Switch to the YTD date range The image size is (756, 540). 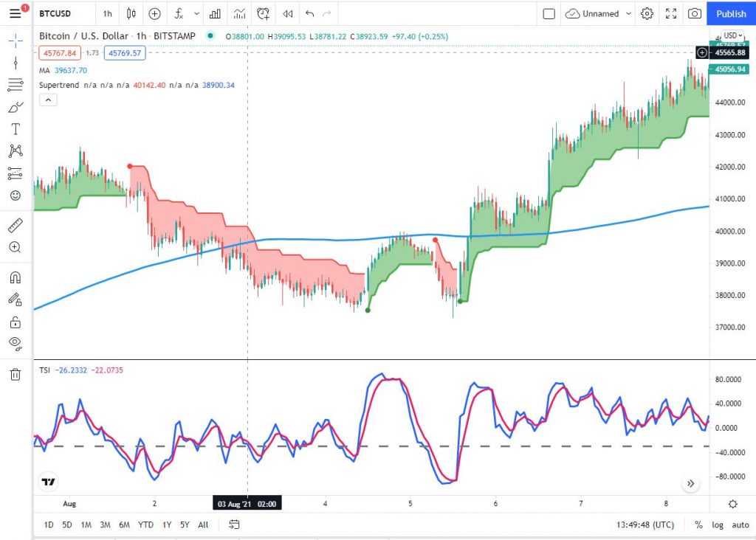click(145, 525)
